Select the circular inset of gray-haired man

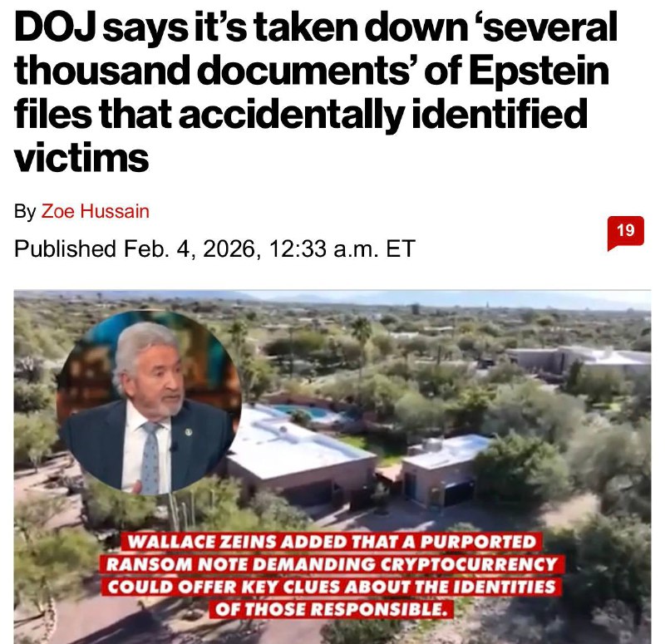(149, 403)
